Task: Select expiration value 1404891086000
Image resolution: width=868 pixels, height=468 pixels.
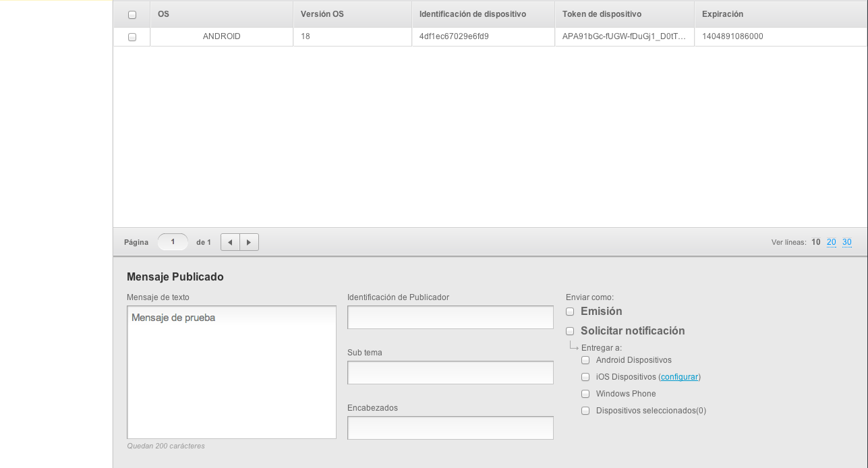Action: pyautogui.click(x=781, y=36)
